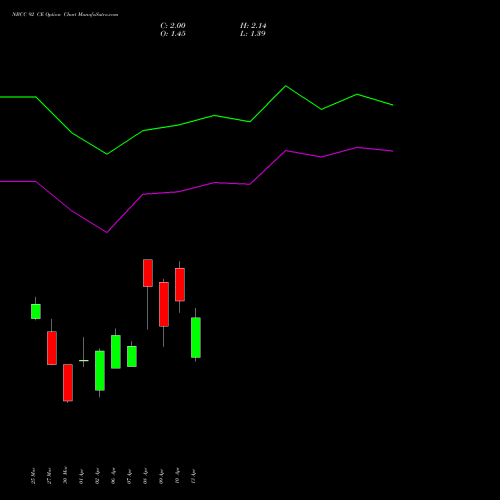Screen dimensions: 500x500
Task: Click the red candlestick for 10 Apr
Action: 180,285
